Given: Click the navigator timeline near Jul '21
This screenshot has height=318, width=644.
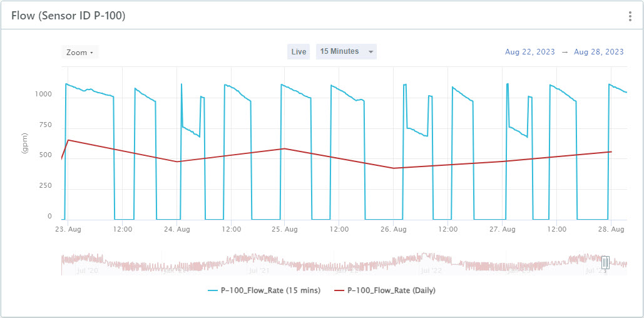Looking at the screenshot, I should pyautogui.click(x=258, y=271).
